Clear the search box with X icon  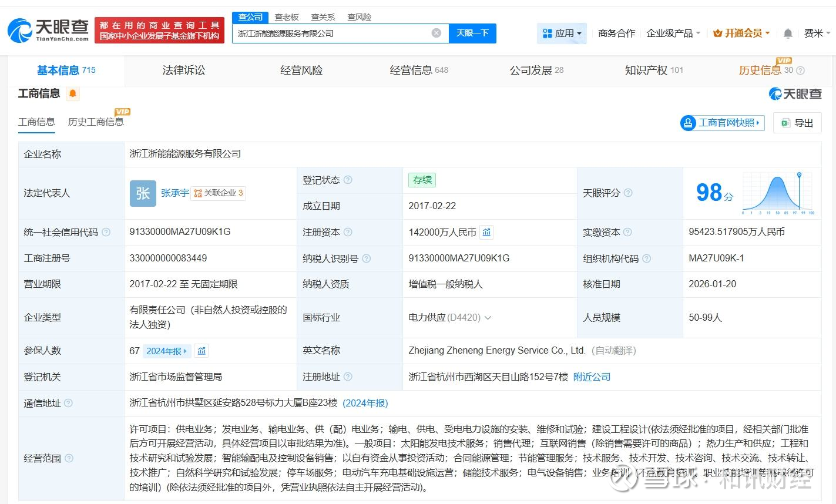coord(436,33)
